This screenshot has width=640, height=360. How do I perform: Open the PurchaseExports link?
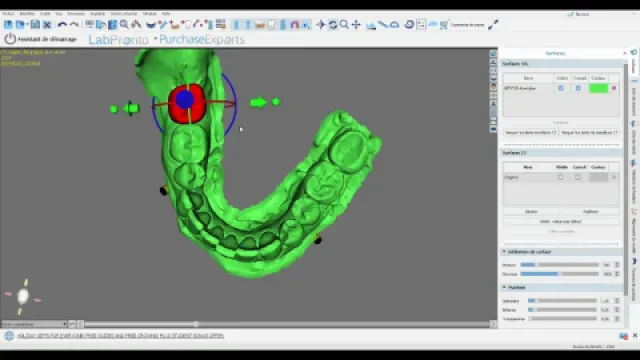pyautogui.click(x=202, y=40)
